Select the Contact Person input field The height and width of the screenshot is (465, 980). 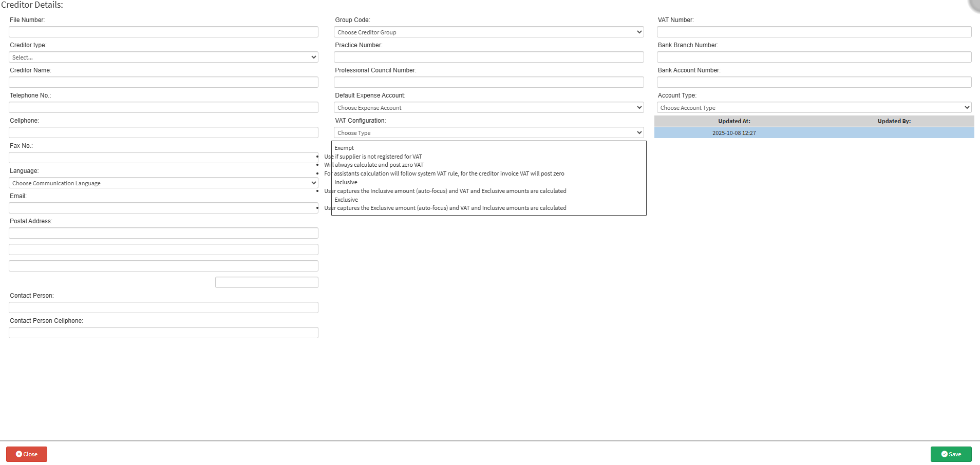(163, 307)
